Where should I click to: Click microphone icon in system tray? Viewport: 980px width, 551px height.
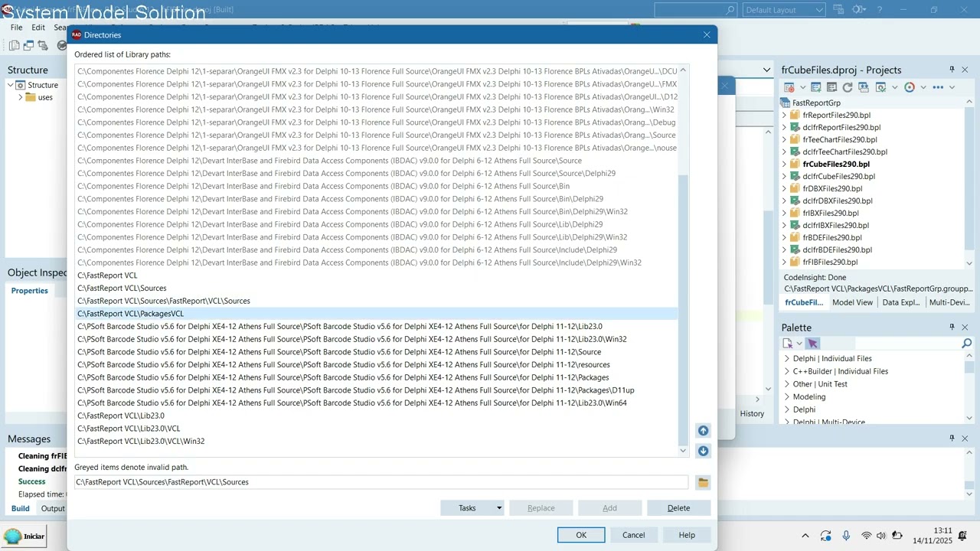[846, 536]
